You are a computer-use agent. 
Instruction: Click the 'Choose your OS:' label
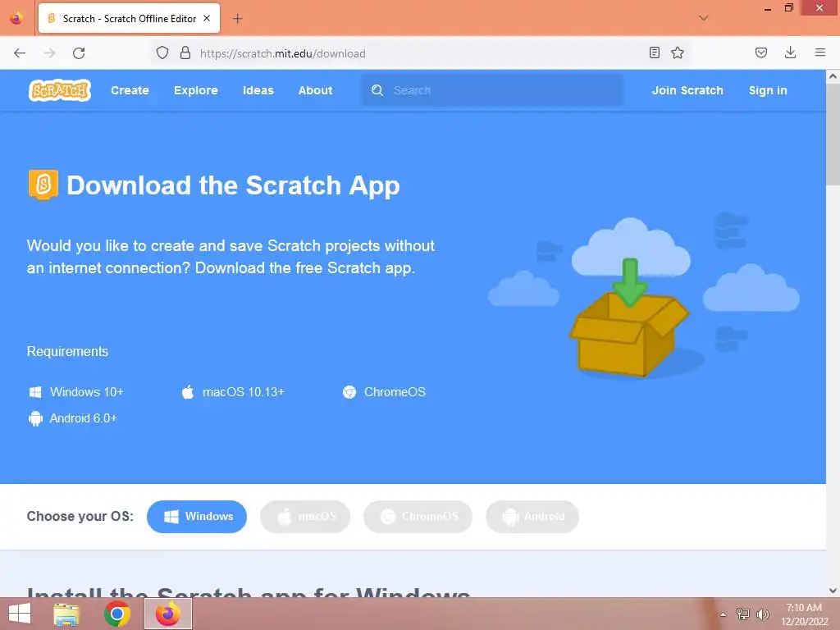click(80, 517)
